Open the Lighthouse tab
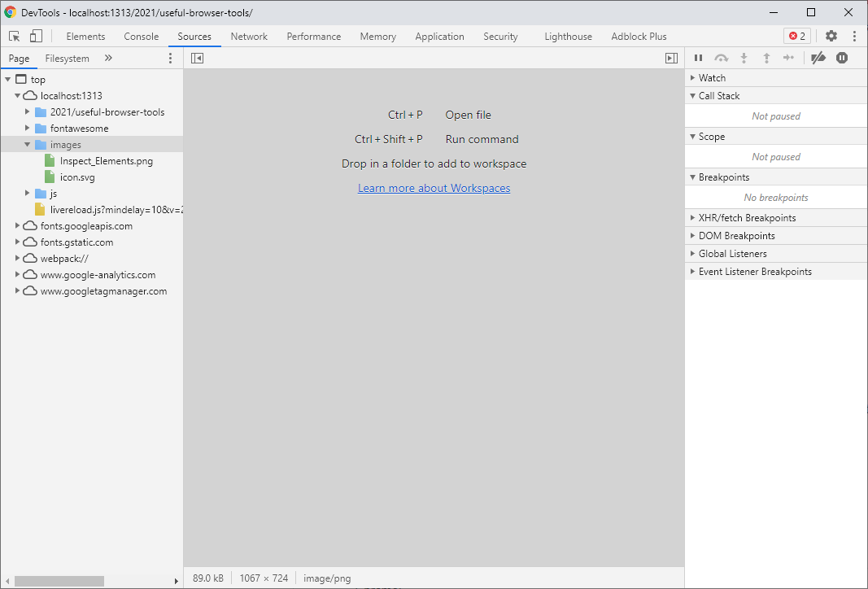Viewport: 868px width, 589px height. 568,37
